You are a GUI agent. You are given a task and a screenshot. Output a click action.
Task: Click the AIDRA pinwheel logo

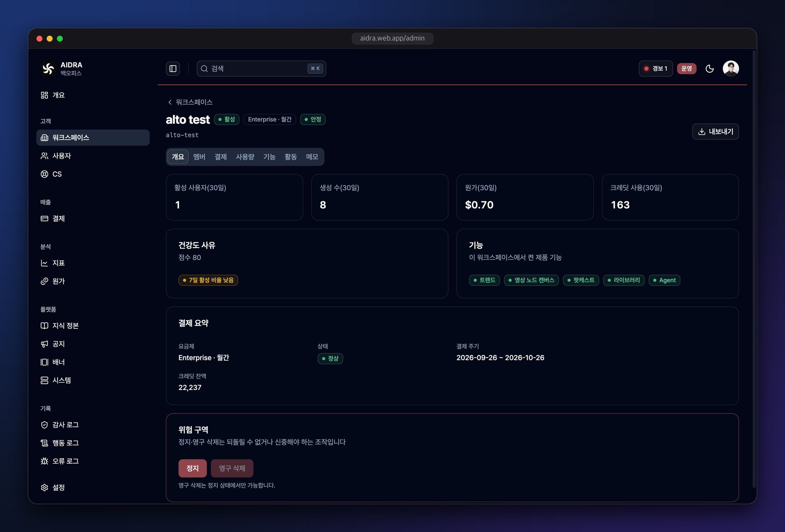click(x=48, y=69)
